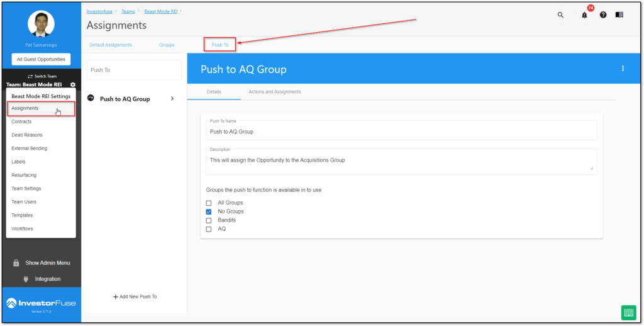Select the Details tab
Viewport: 644px width, 326px height.
coord(214,92)
